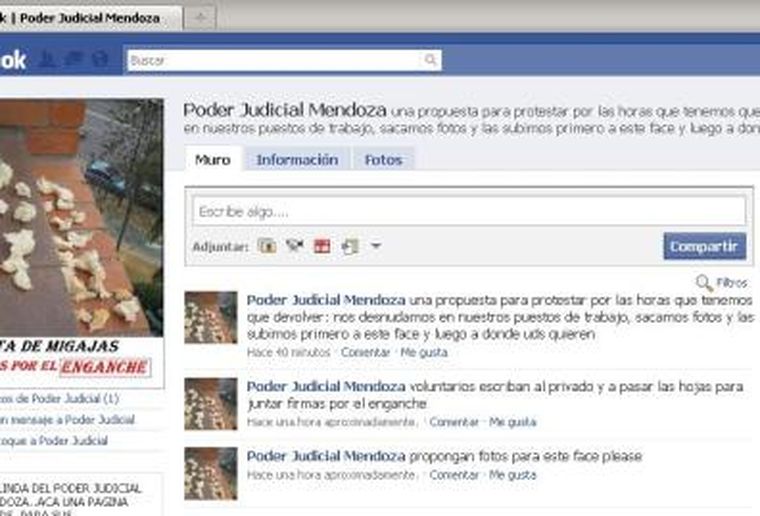Open the large profile picture of crumbs
760x516 pixels.
point(81,218)
